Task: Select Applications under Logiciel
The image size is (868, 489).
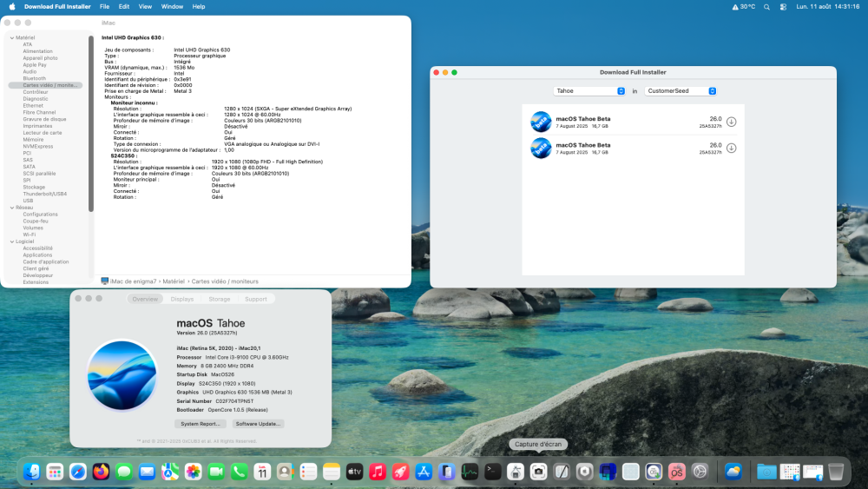Action: 37,255
